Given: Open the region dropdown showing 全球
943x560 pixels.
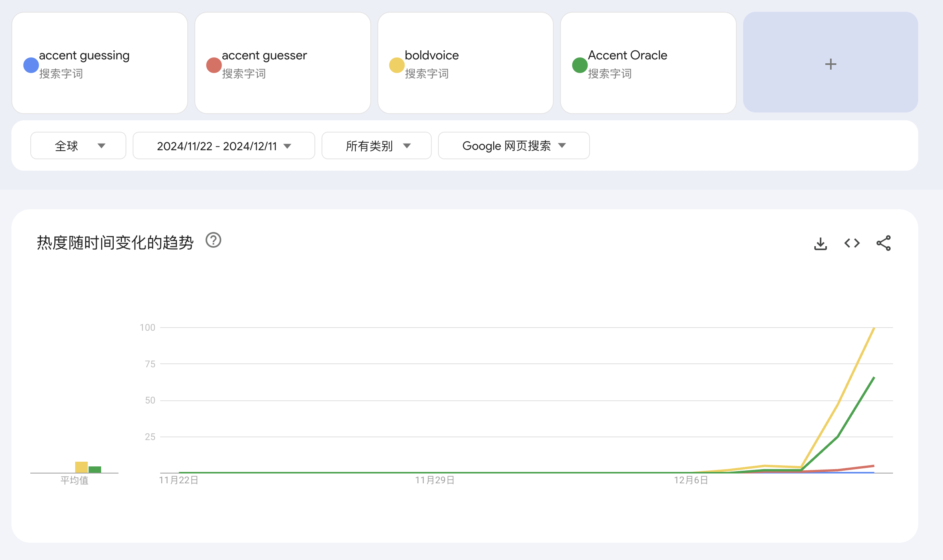Looking at the screenshot, I should click(78, 146).
